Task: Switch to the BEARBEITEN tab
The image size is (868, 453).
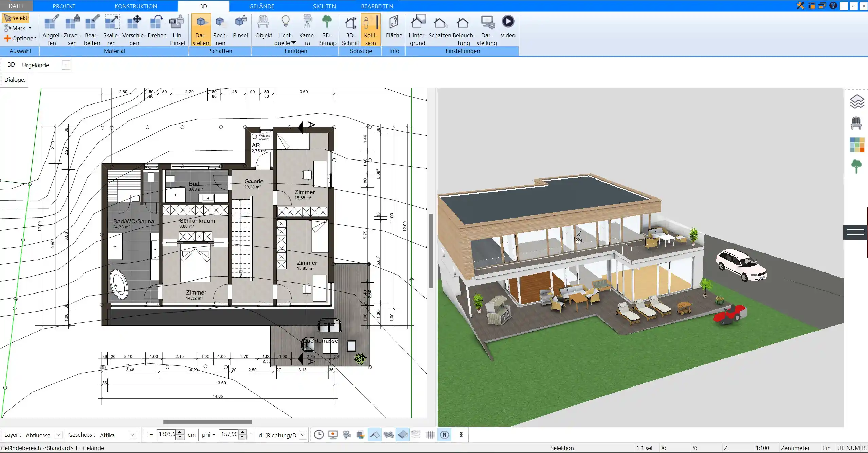Action: (377, 6)
